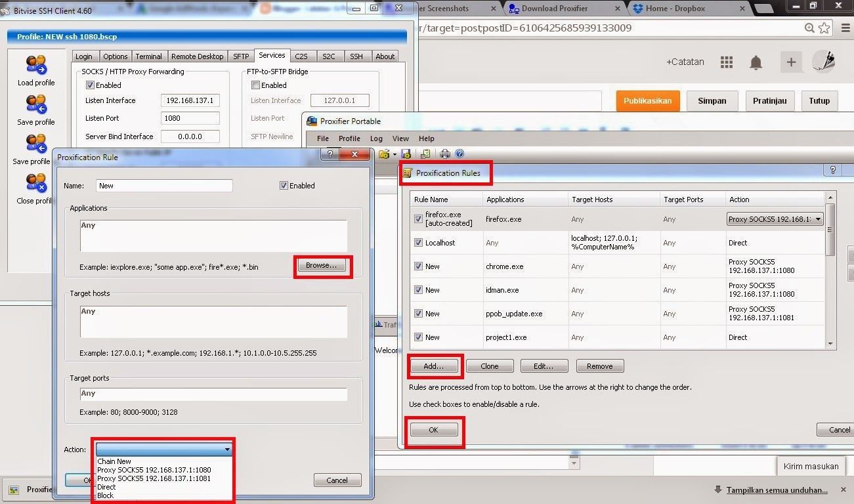Switch to the SFTP tab in Bitvise
This screenshot has height=504, width=854.
[241, 56]
